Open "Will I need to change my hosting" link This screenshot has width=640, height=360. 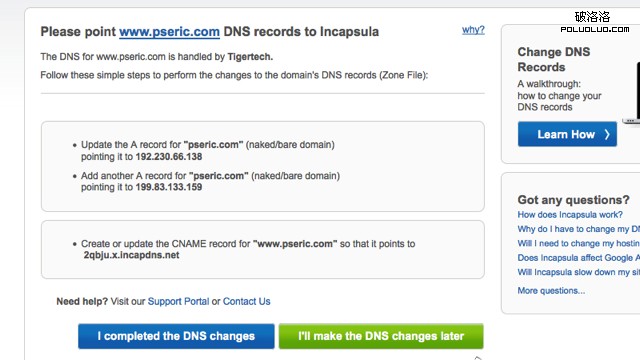coord(578,243)
